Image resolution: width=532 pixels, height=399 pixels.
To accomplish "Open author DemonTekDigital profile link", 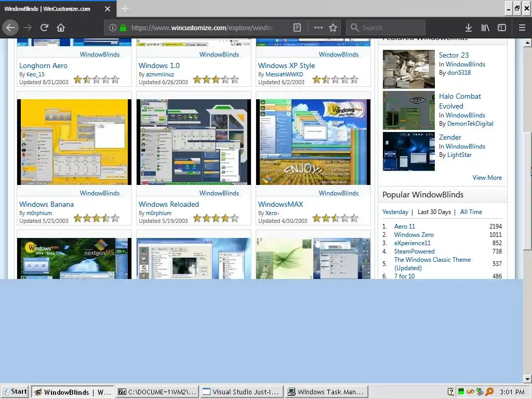I will [470, 124].
